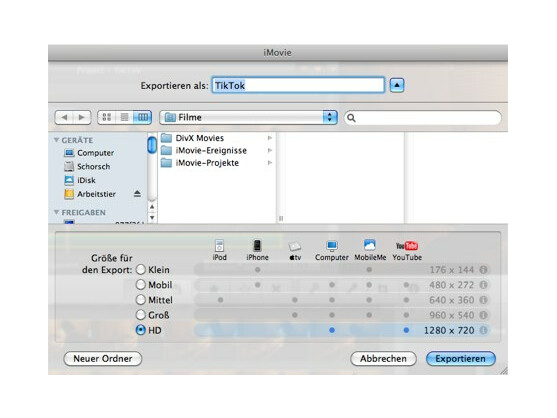Show info for 640 x 360 size
Image resolution: width=557 pixels, height=418 pixels.
pyautogui.click(x=483, y=300)
